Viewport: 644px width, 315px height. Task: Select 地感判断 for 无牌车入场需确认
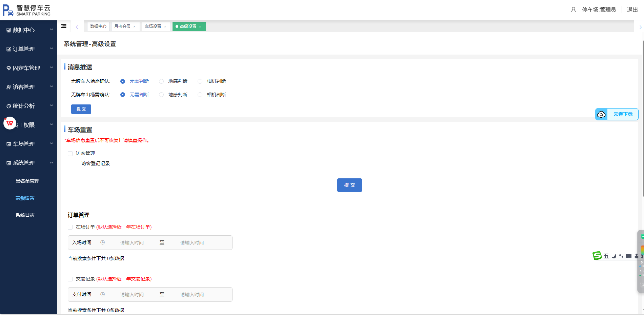coord(161,81)
